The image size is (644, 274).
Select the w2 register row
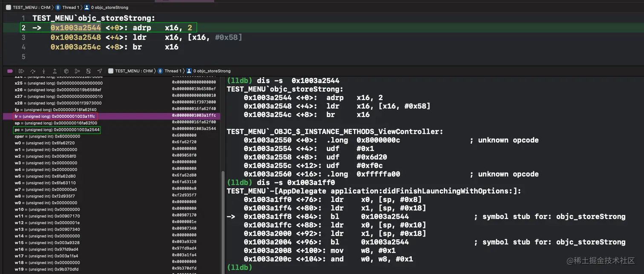(x=111, y=156)
